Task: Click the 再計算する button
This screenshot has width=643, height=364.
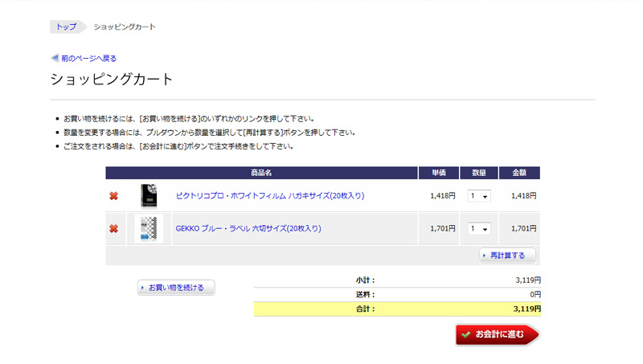Action: click(507, 256)
